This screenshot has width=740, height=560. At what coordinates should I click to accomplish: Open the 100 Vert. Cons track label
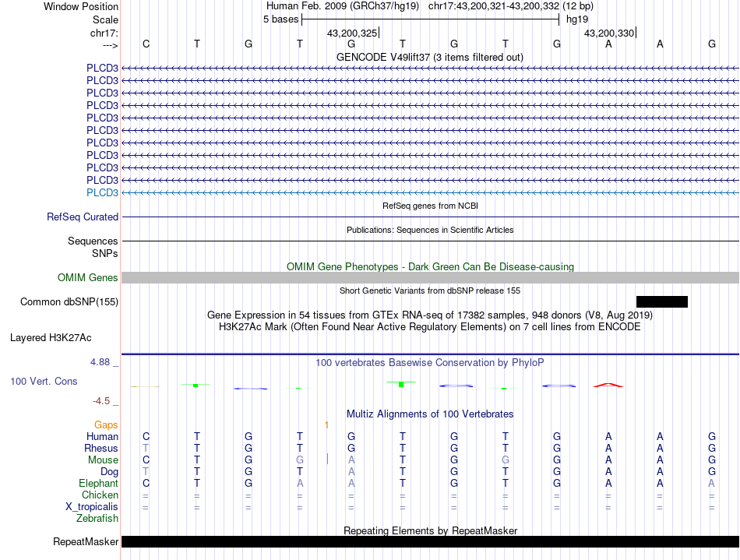[44, 381]
